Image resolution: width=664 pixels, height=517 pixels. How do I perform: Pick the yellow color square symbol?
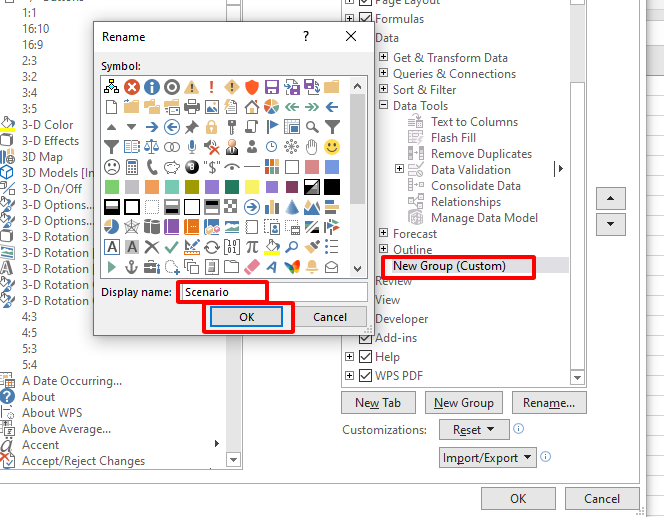coord(252,187)
